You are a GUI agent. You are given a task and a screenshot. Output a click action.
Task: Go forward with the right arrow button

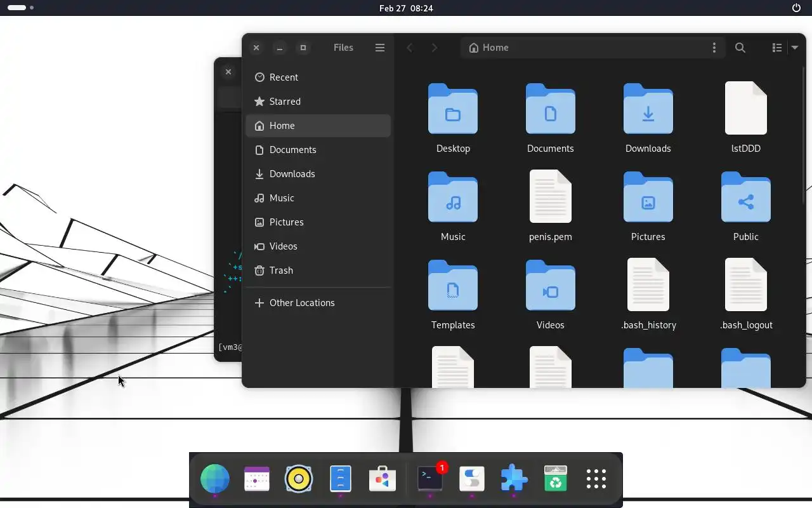coord(434,48)
